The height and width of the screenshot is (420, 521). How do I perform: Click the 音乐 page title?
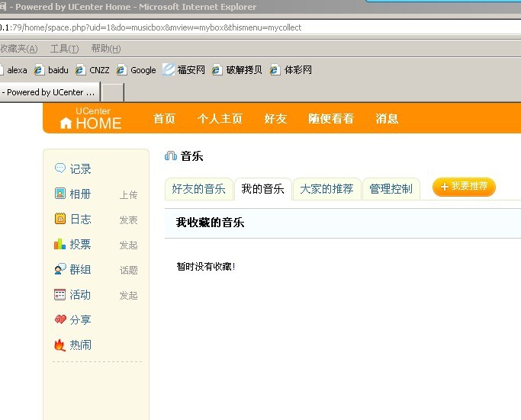[x=191, y=156]
